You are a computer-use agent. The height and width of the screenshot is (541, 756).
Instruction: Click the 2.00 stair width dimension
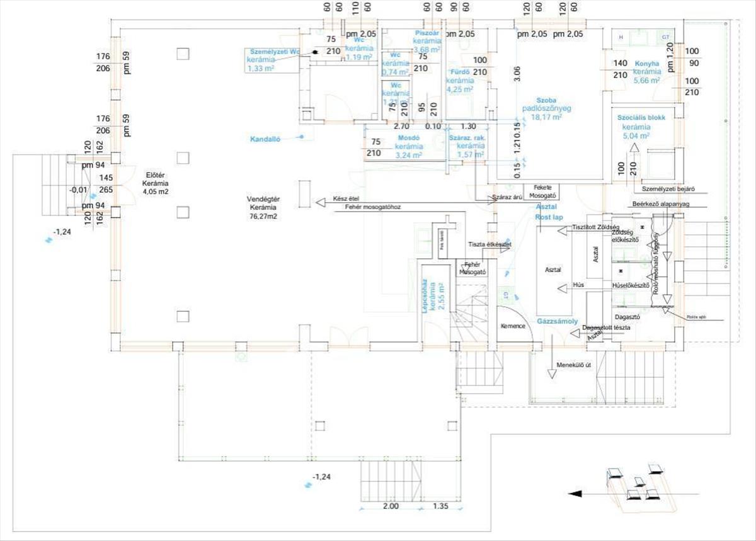pyautogui.click(x=391, y=506)
